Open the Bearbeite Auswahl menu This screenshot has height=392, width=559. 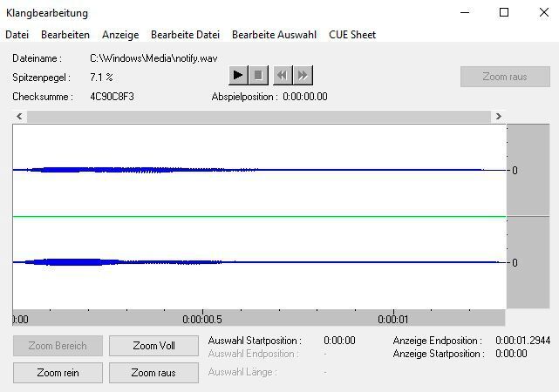pyautogui.click(x=274, y=35)
